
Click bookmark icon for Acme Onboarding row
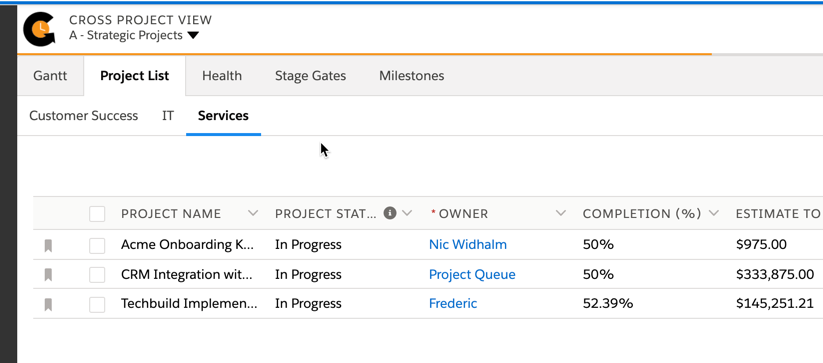48,245
